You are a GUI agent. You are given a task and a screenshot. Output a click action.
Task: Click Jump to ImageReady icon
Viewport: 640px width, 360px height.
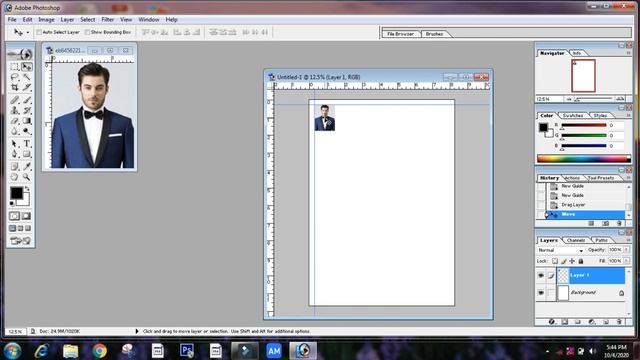click(20, 241)
